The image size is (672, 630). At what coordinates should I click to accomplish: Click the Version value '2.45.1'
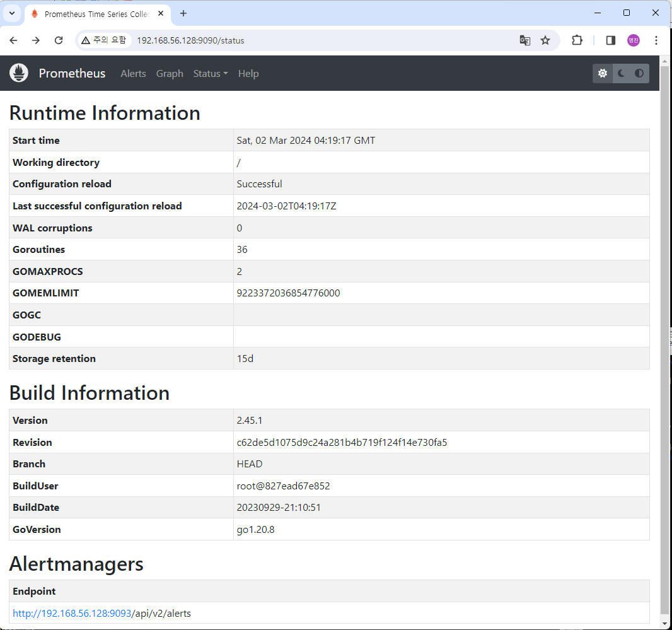(x=250, y=420)
